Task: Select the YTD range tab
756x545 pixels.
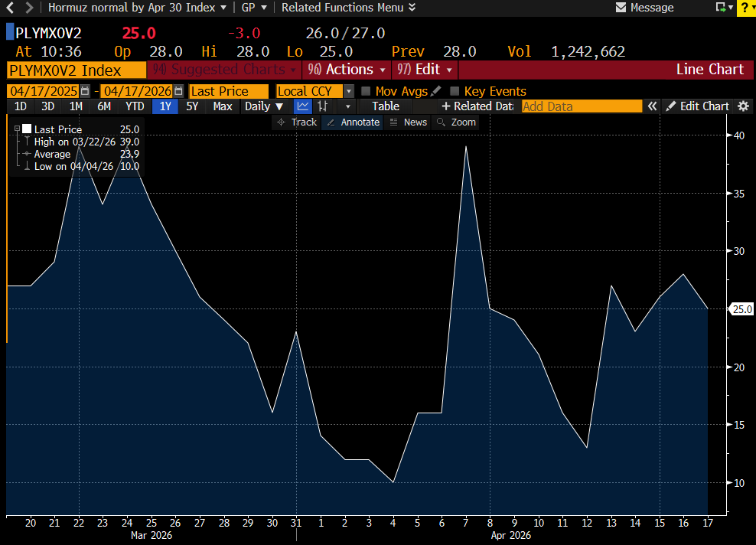Action: [135, 106]
